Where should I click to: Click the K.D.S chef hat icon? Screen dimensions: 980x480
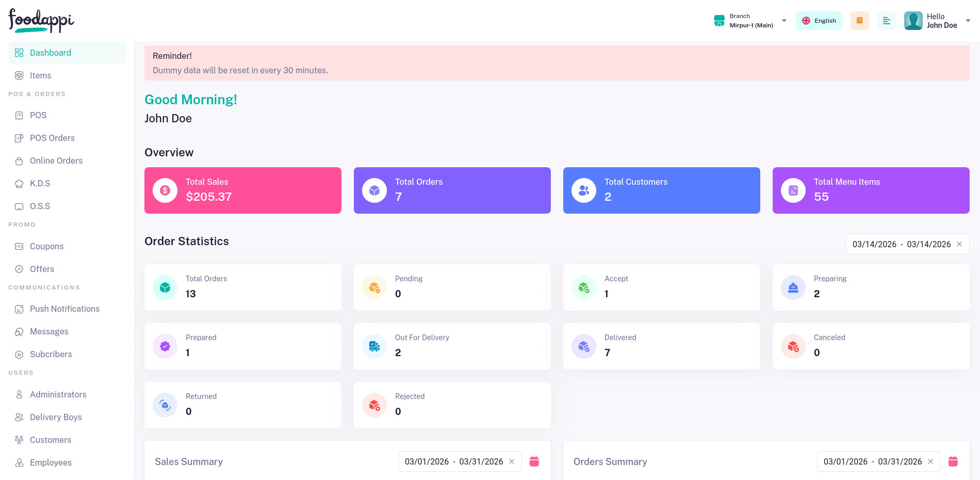coord(19,184)
